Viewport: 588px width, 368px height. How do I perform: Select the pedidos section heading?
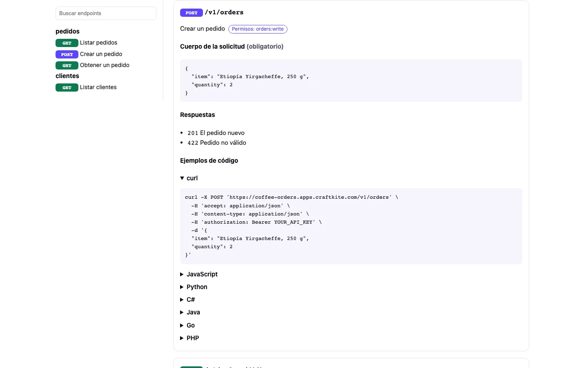click(67, 31)
